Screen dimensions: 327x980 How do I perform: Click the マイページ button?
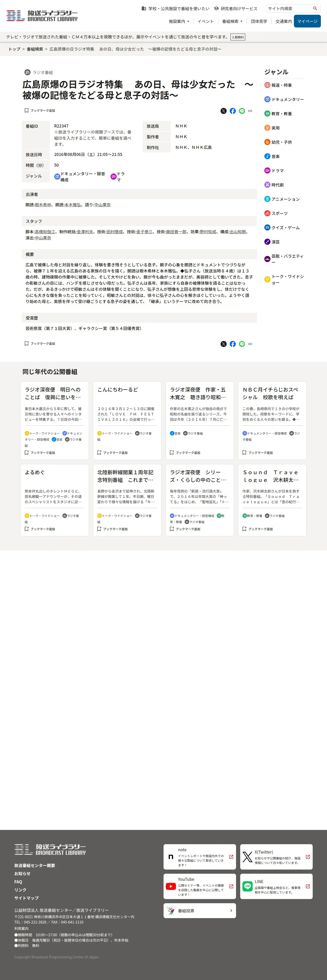point(307,21)
